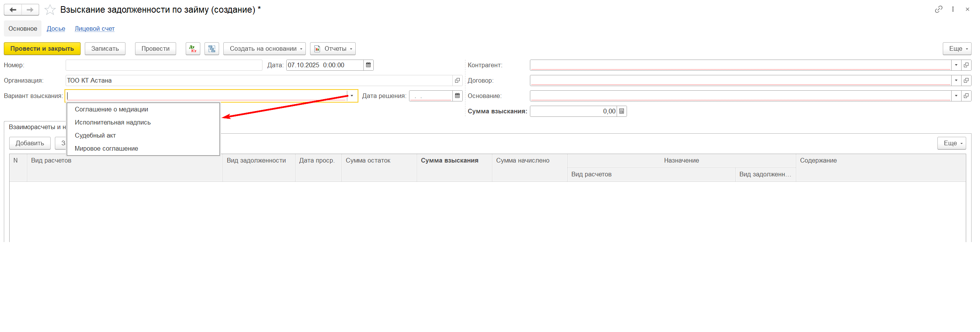Select Исполнительная надпись option
This screenshot has width=980, height=332.
coord(143,123)
